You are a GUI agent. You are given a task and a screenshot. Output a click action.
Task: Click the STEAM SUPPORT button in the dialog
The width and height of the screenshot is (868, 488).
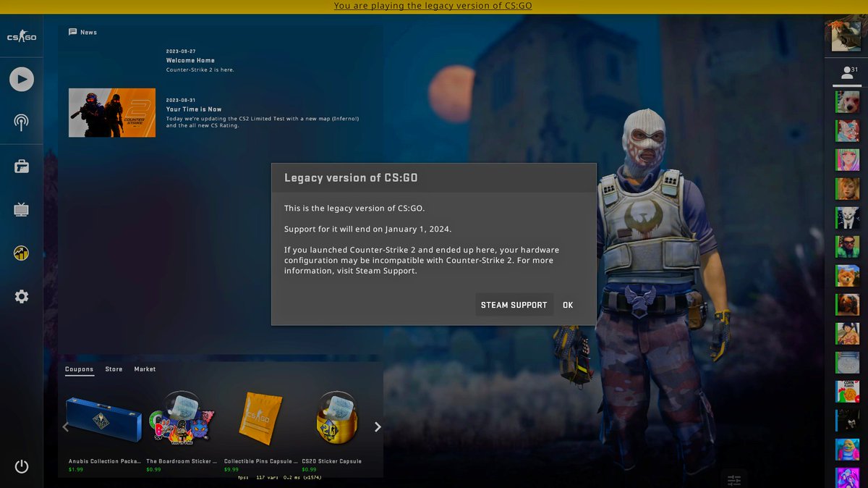click(514, 305)
